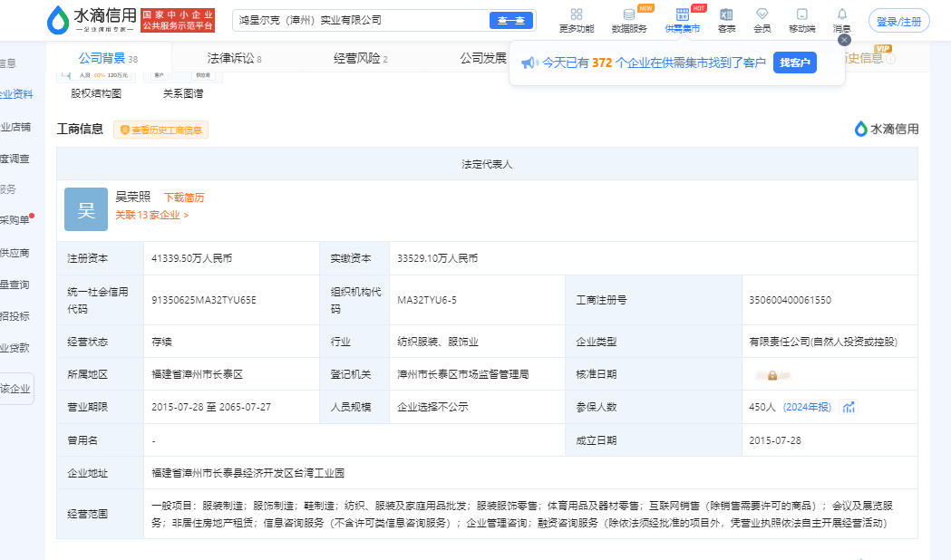
Task: Click the 查一查 search button
Action: 510,20
